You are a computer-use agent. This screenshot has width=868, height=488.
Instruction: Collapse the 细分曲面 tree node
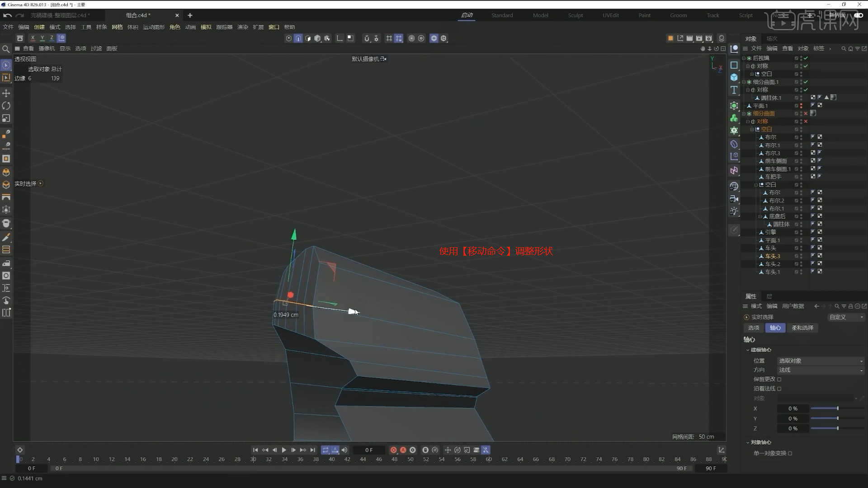744,114
